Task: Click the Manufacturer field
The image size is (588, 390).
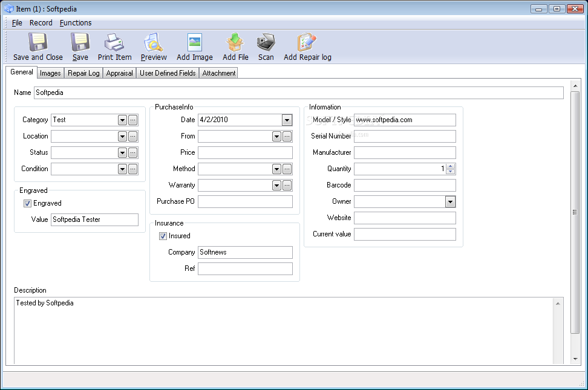Action: click(405, 152)
